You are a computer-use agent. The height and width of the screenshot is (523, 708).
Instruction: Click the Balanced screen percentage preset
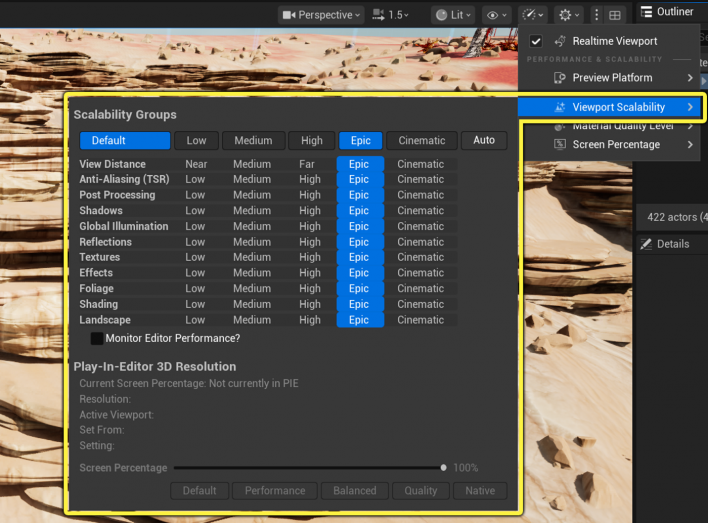[354, 490]
